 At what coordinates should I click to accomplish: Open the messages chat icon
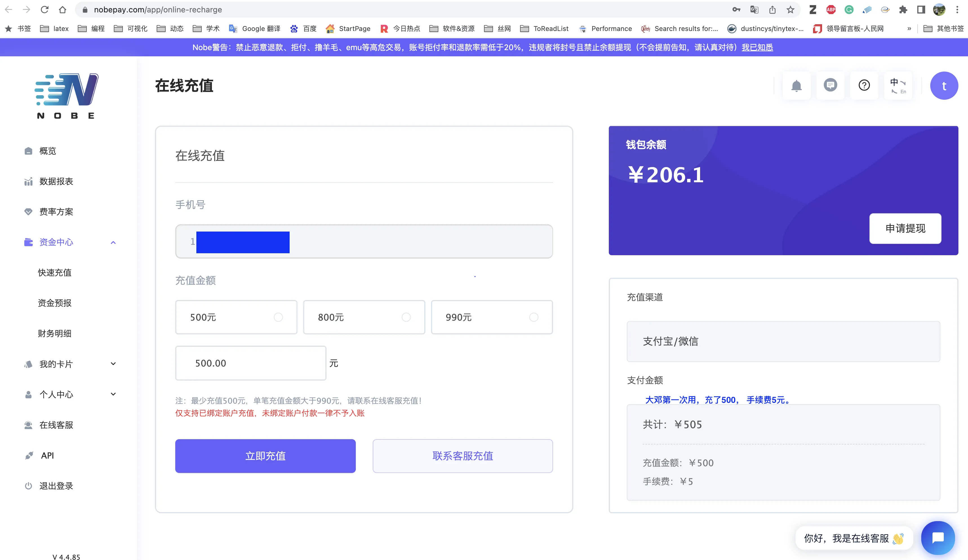830,85
